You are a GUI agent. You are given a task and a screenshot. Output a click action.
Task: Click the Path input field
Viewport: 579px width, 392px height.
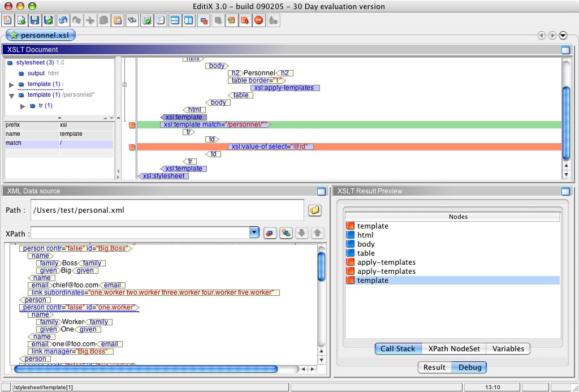[x=167, y=210]
